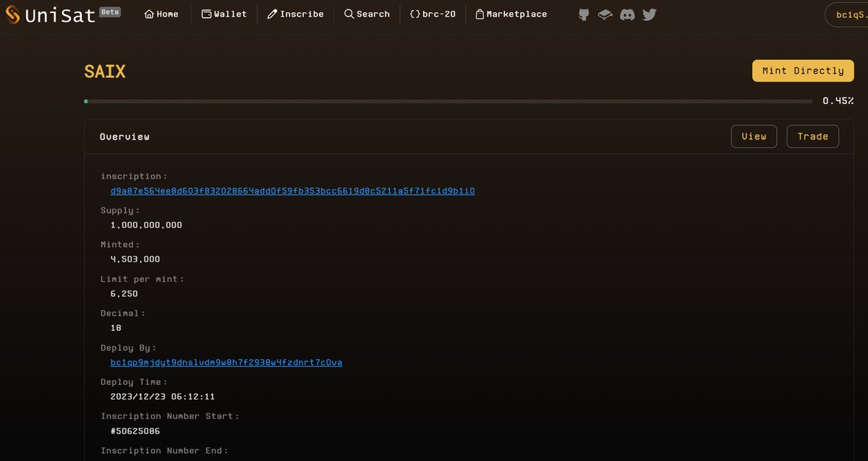Open the Twitter bird icon link
The image size is (868, 461).
pyautogui.click(x=650, y=14)
